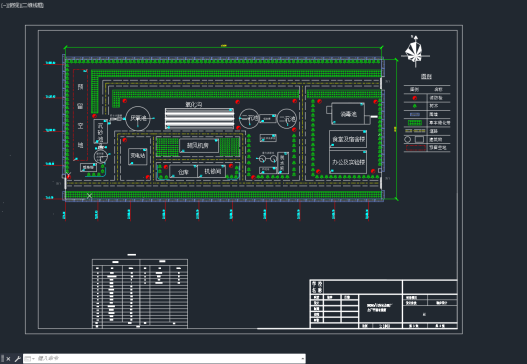Select the green 草本绿化带 hatch sample in legend
Image resolution: width=527 pixels, height=364 pixels.
tap(415, 123)
